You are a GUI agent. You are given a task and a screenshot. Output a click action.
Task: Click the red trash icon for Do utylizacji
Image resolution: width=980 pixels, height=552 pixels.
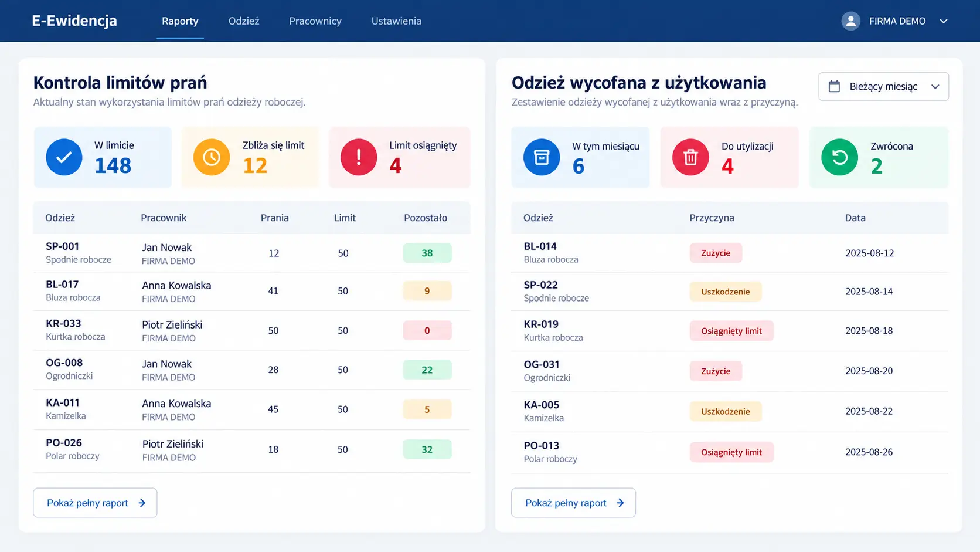690,157
